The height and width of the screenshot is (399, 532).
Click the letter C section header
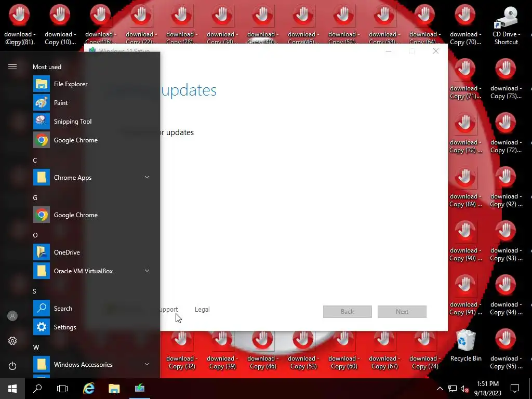(35, 161)
